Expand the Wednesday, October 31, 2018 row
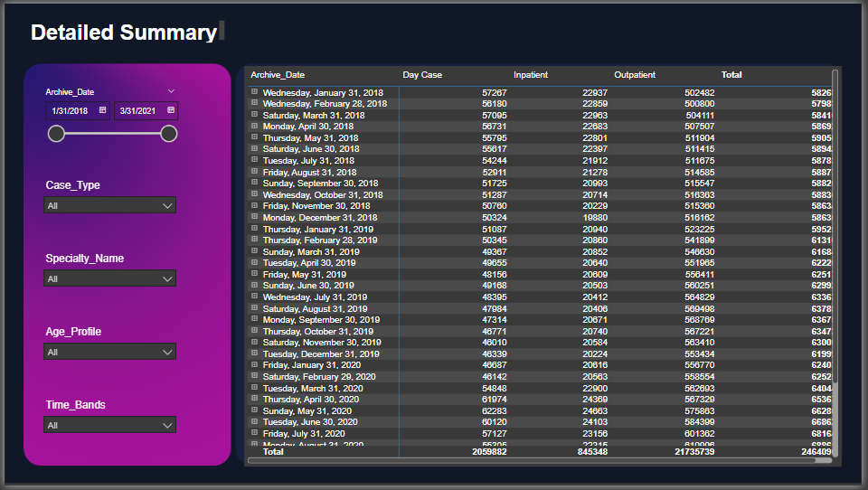Screen dimensions: 868x490 pos(255,194)
